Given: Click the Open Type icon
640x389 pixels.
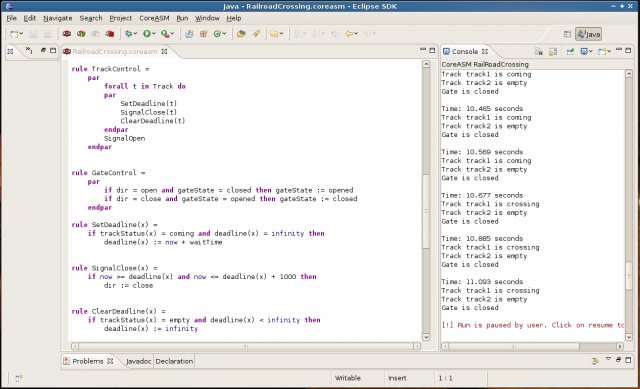Looking at the screenshot, I should pyautogui.click(x=241, y=34).
